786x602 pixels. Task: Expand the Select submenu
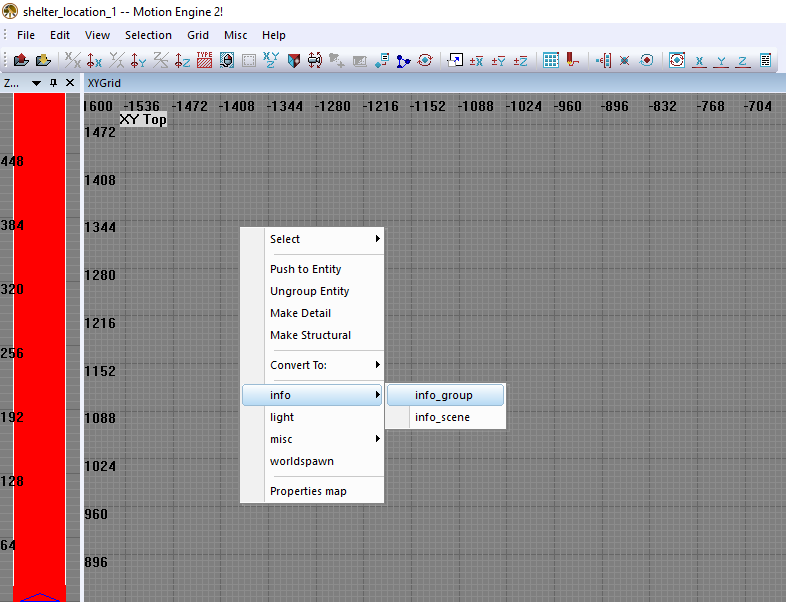pos(312,239)
